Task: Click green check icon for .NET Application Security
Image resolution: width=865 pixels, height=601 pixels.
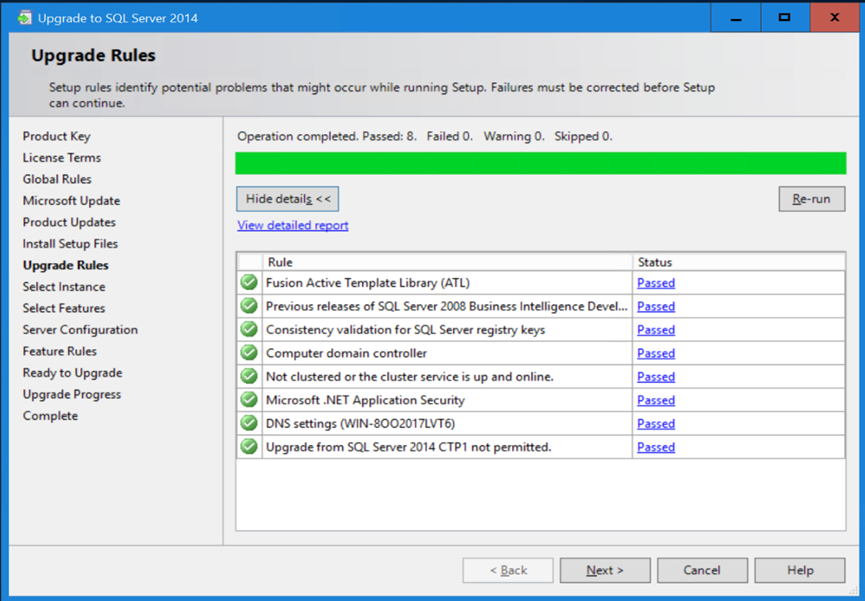Action: (249, 400)
